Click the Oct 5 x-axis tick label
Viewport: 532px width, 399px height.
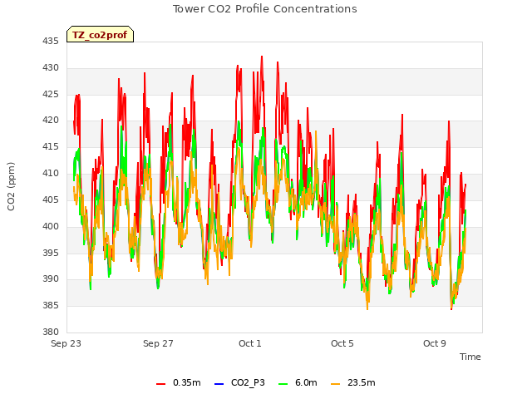[342, 343]
